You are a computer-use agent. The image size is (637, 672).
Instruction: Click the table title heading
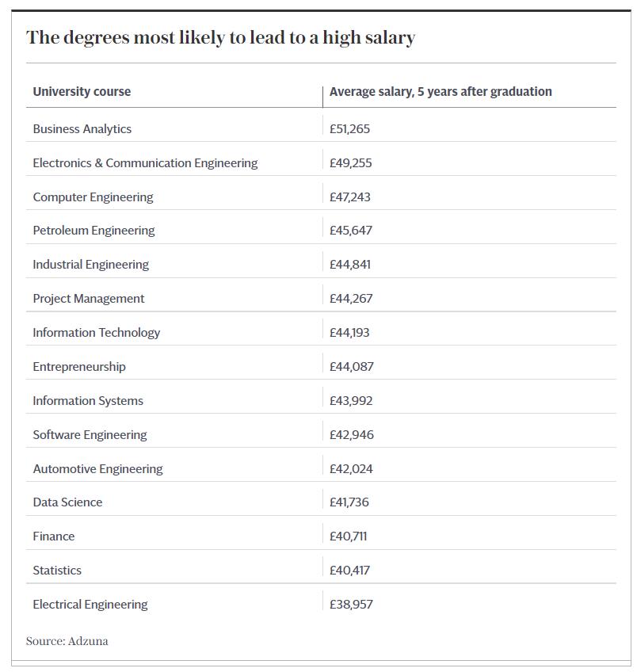(x=220, y=37)
